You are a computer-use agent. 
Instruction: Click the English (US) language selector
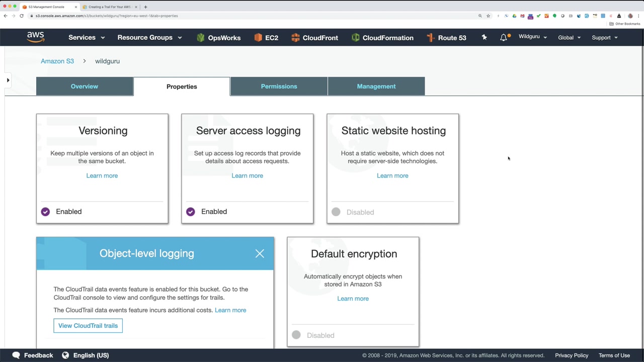click(x=91, y=355)
